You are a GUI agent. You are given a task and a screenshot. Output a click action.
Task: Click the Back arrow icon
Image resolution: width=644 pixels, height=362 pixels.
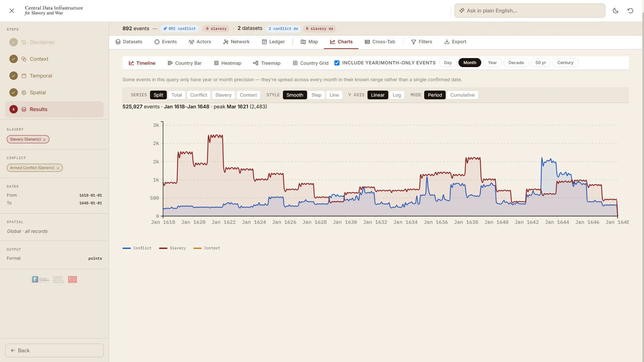point(13,351)
